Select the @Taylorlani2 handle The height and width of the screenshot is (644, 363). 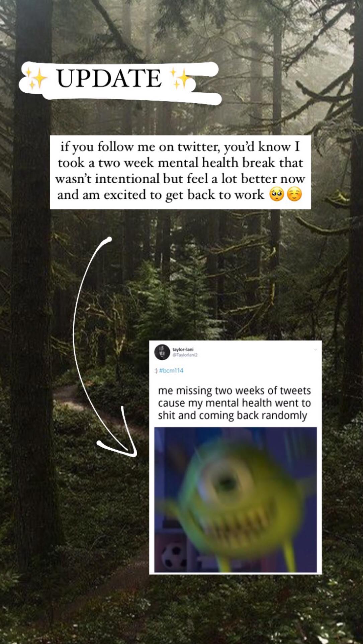click(185, 355)
